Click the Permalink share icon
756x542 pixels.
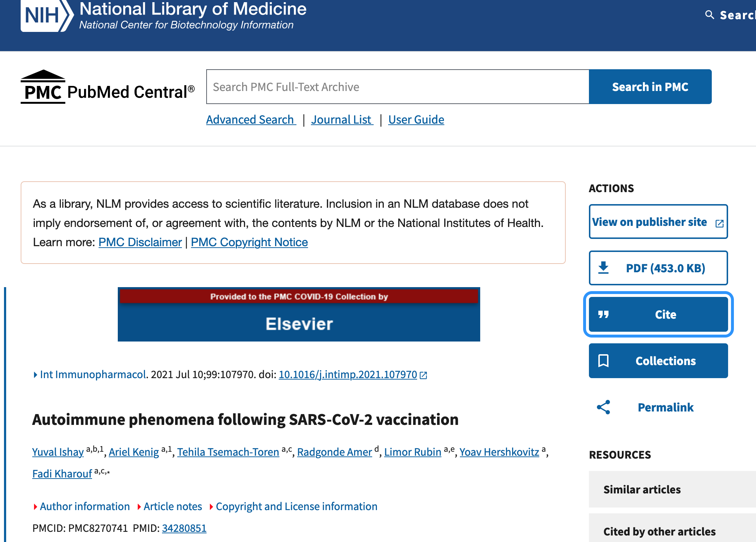point(603,407)
